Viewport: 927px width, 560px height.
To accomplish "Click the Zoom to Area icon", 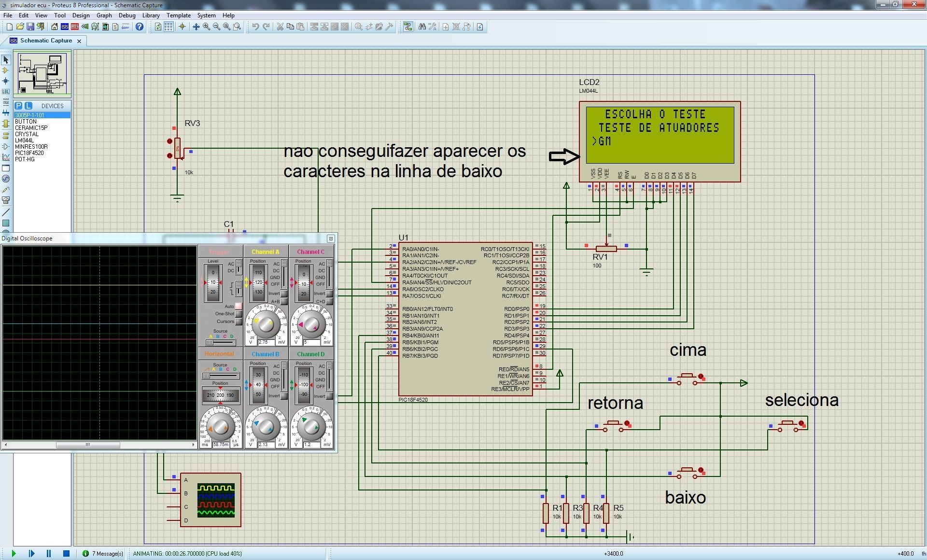I will (x=237, y=27).
